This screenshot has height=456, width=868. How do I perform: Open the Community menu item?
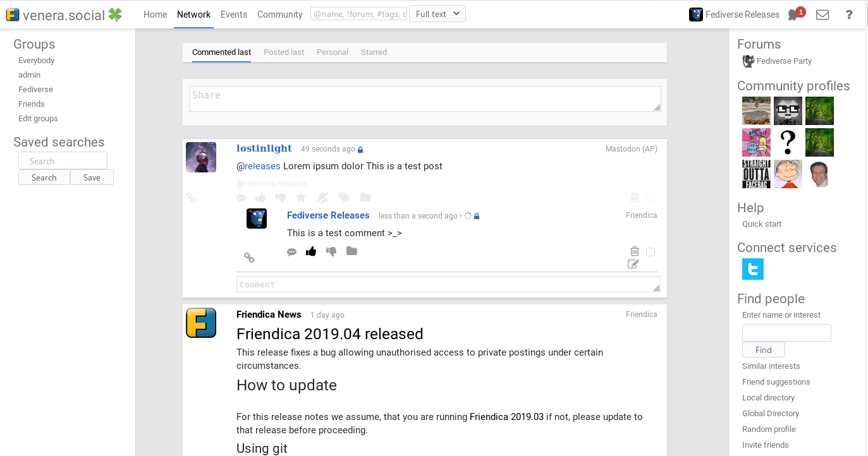(x=280, y=15)
